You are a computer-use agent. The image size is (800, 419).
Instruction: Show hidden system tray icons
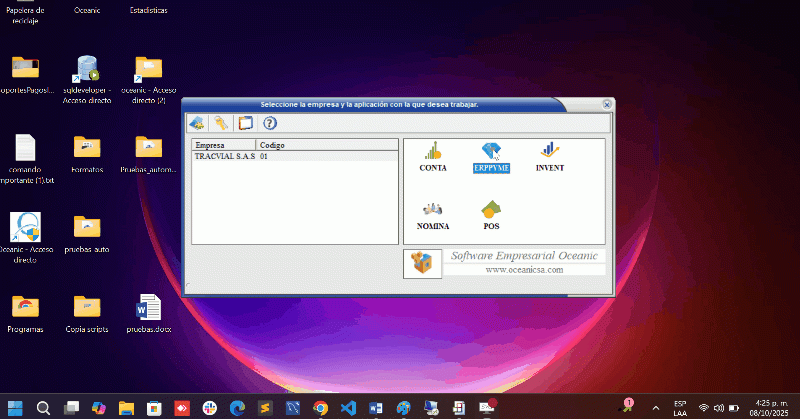pyautogui.click(x=656, y=408)
